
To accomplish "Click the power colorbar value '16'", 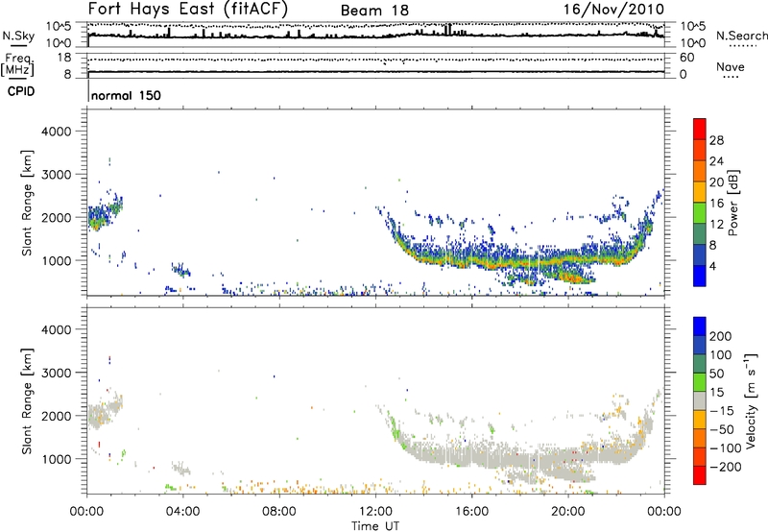I will (716, 204).
